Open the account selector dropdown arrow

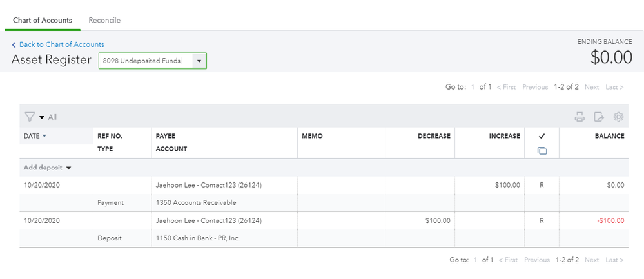click(x=199, y=61)
